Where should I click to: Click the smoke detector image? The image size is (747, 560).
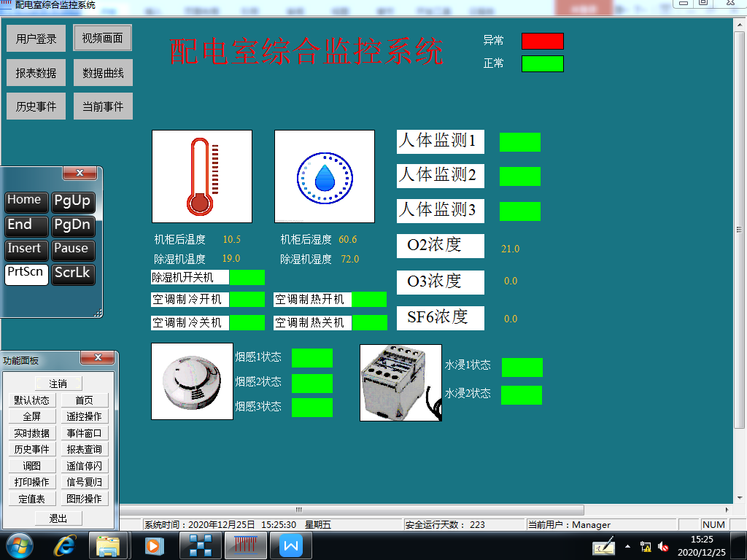192,381
